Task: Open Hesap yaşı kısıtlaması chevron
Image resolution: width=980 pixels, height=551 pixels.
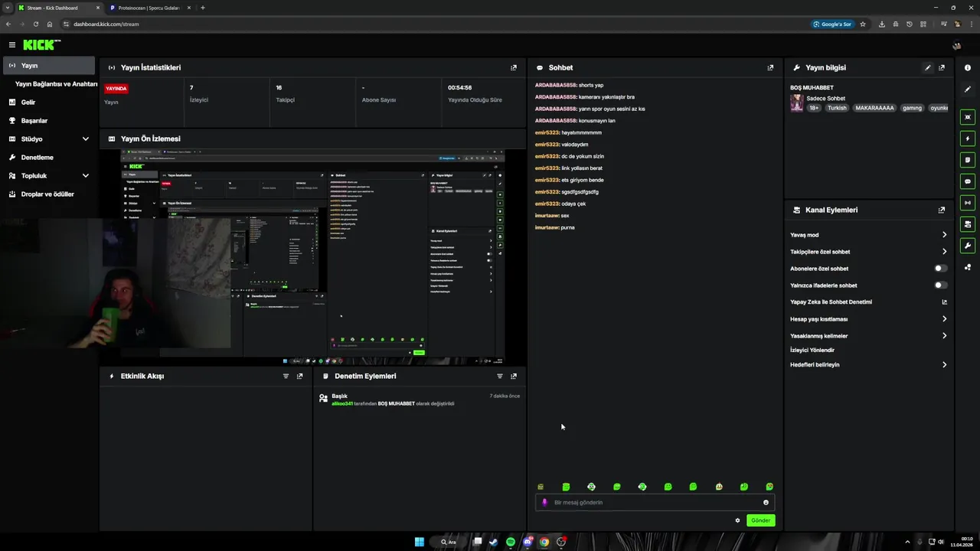Action: 944,319
